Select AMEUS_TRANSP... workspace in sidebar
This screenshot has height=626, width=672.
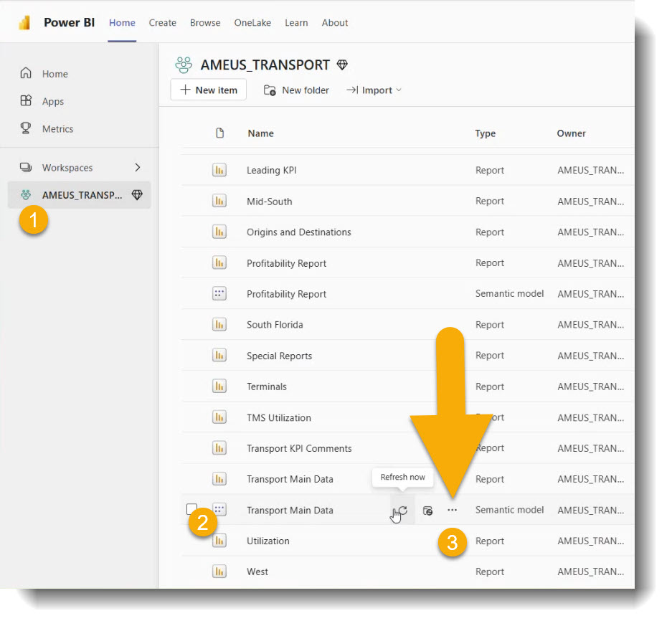(x=80, y=195)
